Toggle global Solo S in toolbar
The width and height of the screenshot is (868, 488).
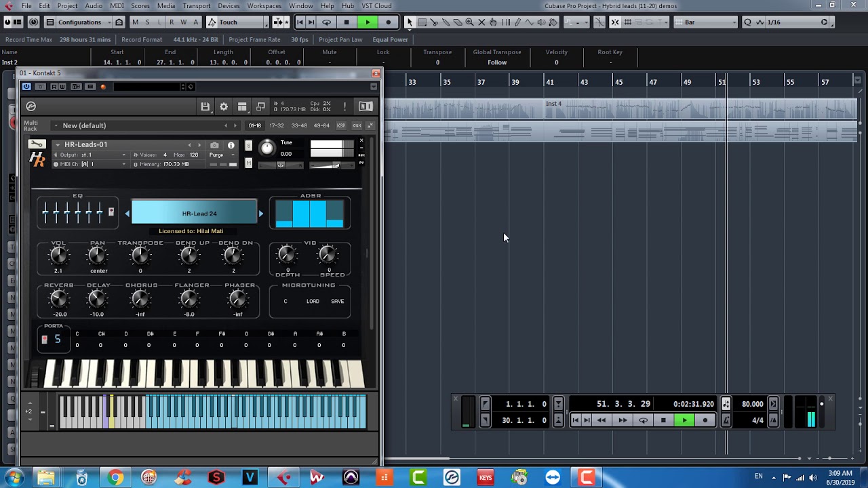click(x=147, y=22)
